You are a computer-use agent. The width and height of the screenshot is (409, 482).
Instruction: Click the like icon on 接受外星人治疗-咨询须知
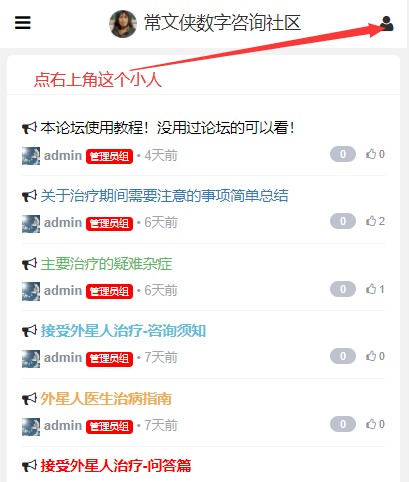(371, 356)
